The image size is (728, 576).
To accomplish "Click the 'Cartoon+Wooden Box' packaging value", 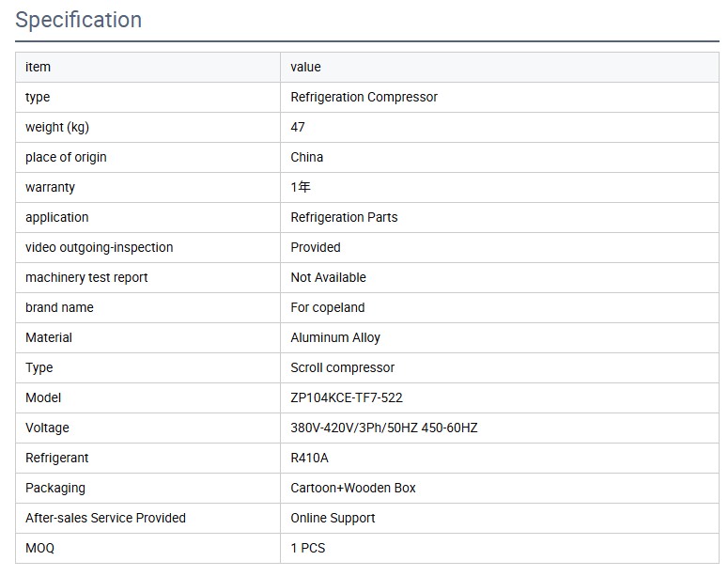I will coord(353,488).
